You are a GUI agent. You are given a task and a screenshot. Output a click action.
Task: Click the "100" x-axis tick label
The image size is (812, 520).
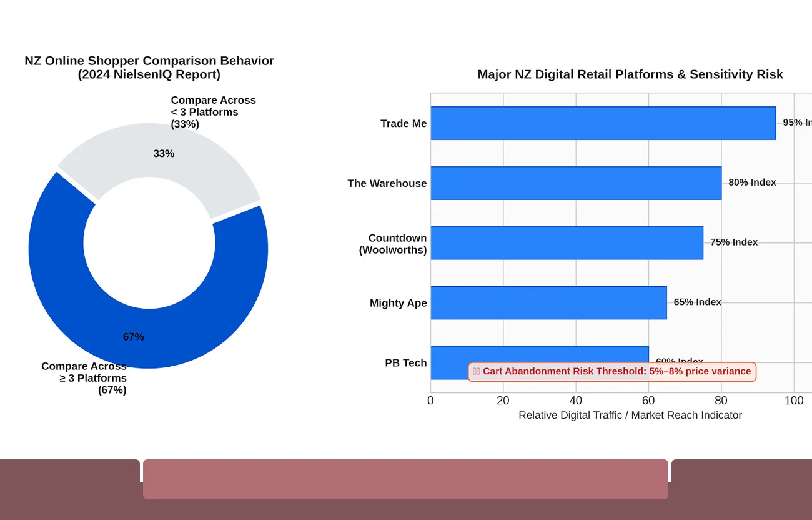(x=794, y=401)
